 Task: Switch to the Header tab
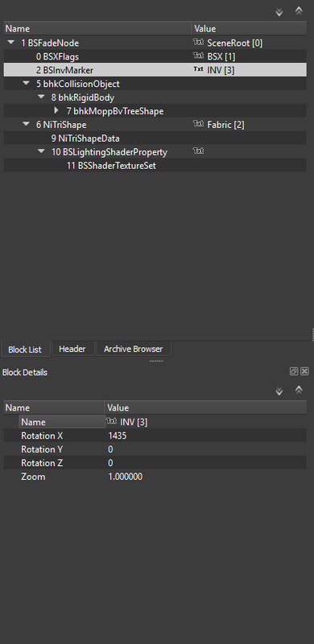click(72, 349)
